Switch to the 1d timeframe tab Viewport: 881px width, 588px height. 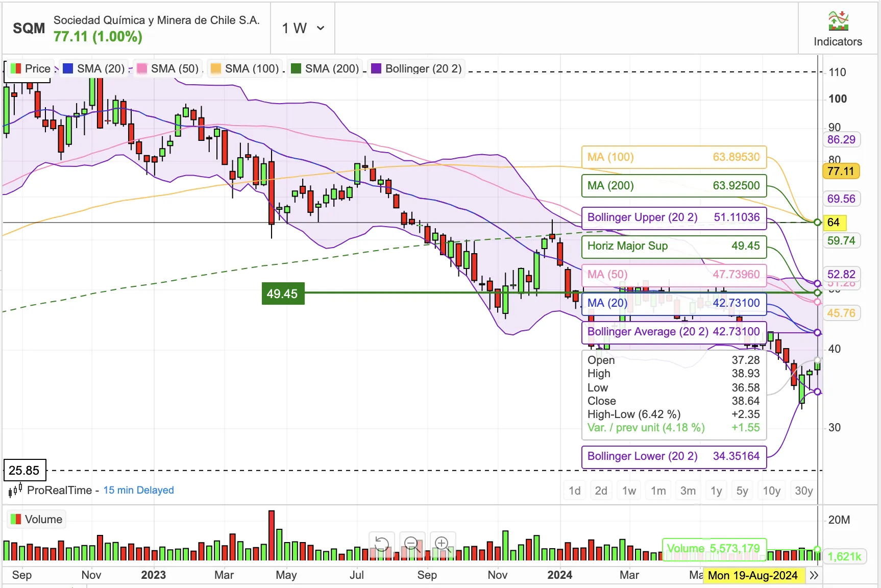(574, 490)
